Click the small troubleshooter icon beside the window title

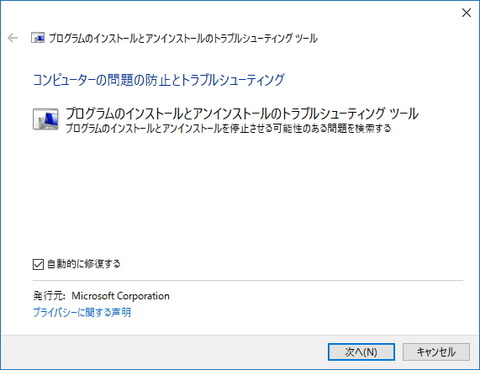(x=38, y=38)
